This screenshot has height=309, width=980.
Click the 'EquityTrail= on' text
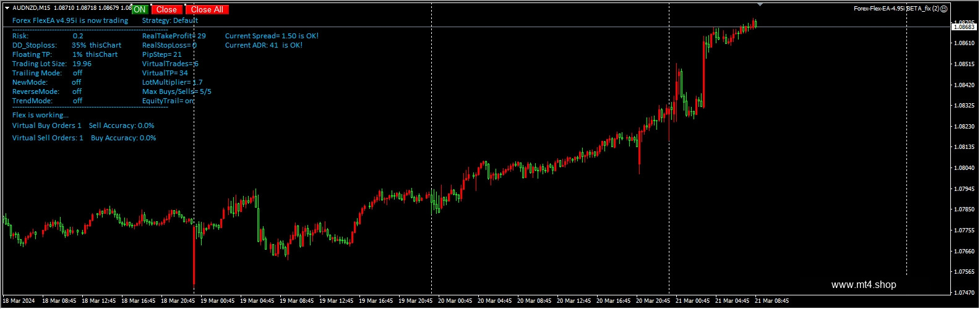pyautogui.click(x=168, y=101)
